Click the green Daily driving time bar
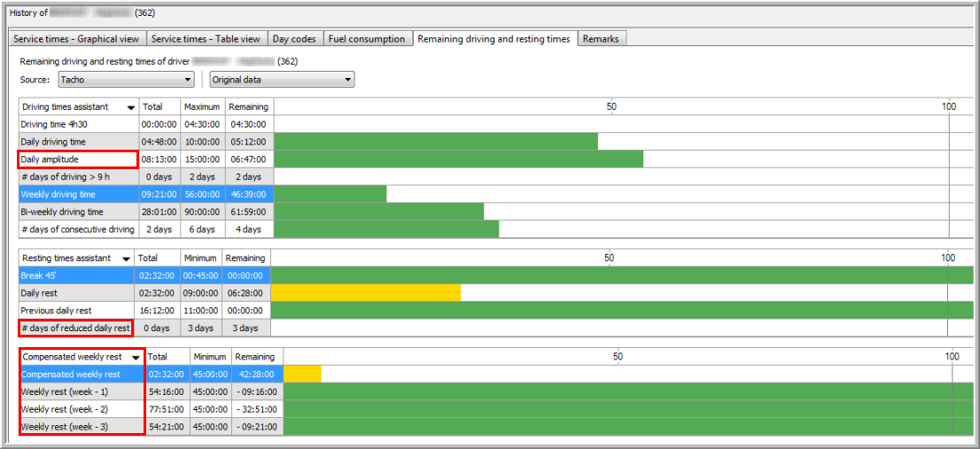980x449 pixels. tap(435, 142)
